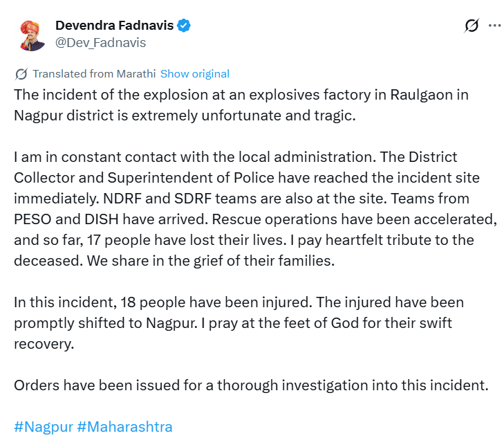The height and width of the screenshot is (438, 504).
Task: Open the @Dev_Fadnavis handle link
Action: point(100,42)
